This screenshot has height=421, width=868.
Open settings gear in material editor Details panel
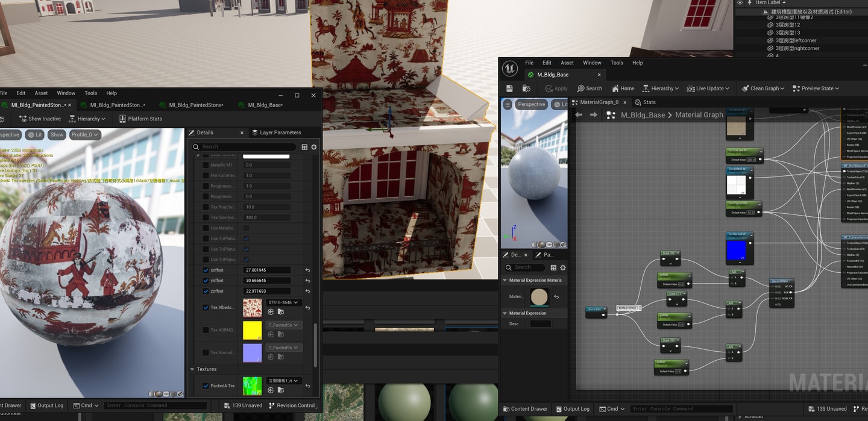[x=563, y=267]
